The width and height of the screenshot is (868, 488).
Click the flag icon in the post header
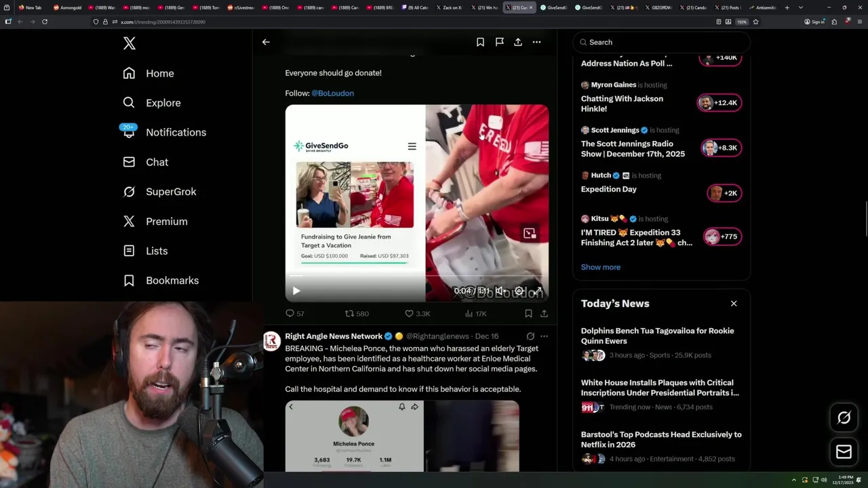499,42
